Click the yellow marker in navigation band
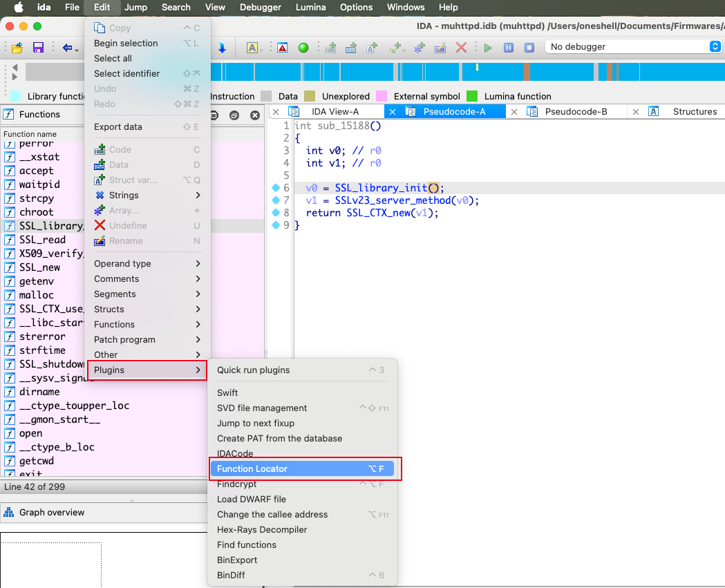The width and height of the screenshot is (725, 588). (477, 68)
